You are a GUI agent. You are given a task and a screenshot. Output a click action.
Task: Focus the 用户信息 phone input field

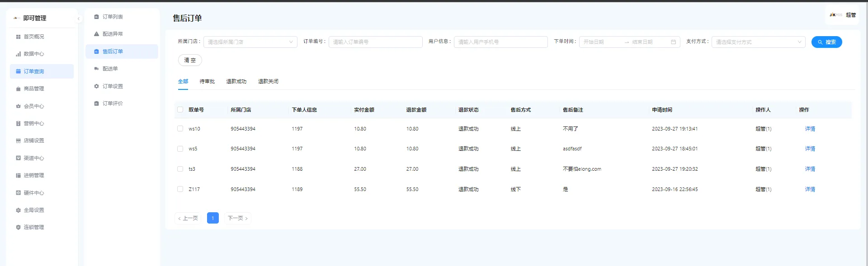501,42
